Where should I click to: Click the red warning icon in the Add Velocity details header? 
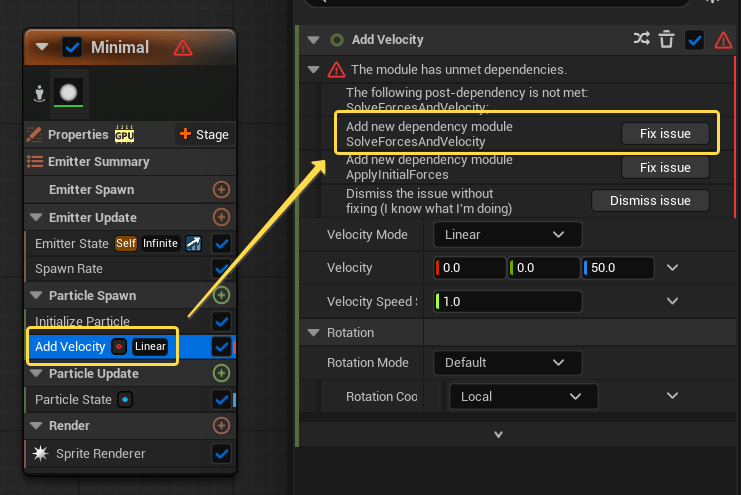(x=724, y=40)
